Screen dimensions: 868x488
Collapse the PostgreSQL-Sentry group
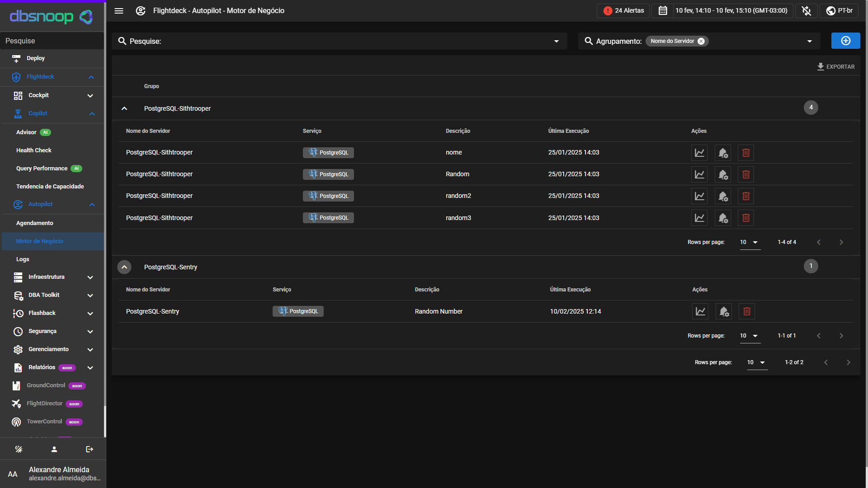click(x=124, y=267)
